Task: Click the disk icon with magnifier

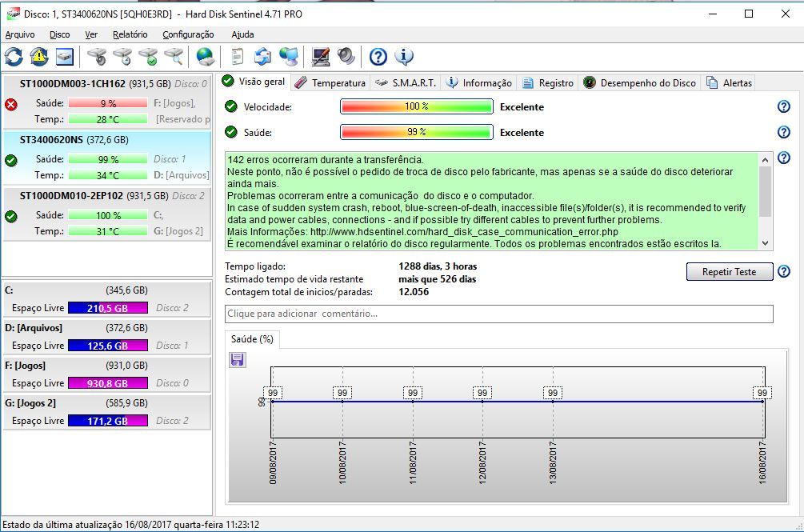Action: click(174, 56)
